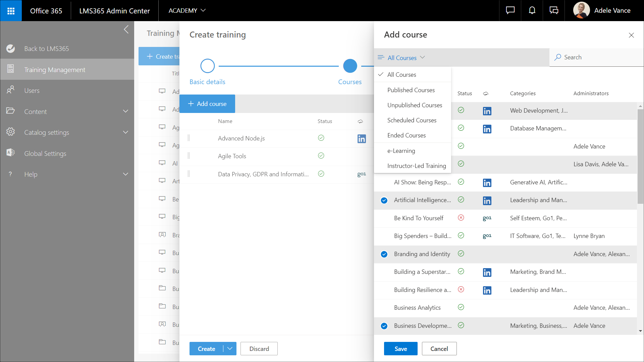The width and height of the screenshot is (644, 362).
Task: Choose the e-Learning filter option
Action: [401, 151]
